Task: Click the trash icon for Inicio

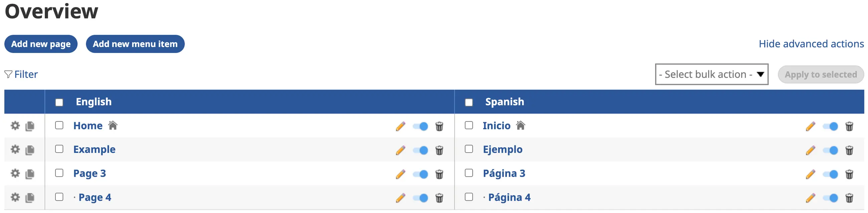Action: pos(849,127)
